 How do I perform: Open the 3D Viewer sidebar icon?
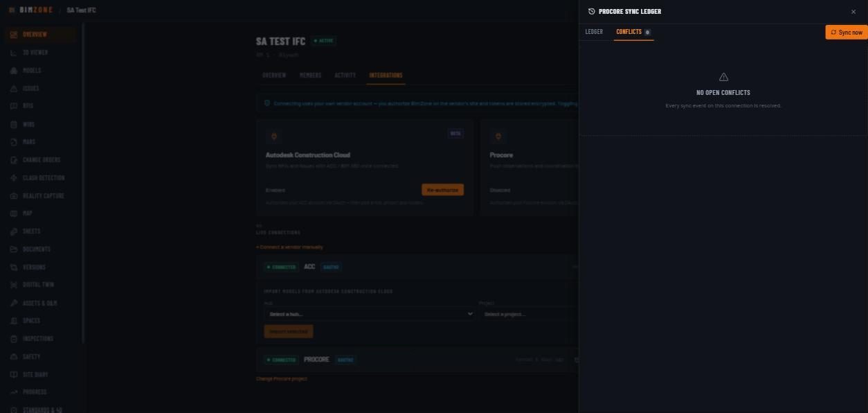click(x=14, y=53)
